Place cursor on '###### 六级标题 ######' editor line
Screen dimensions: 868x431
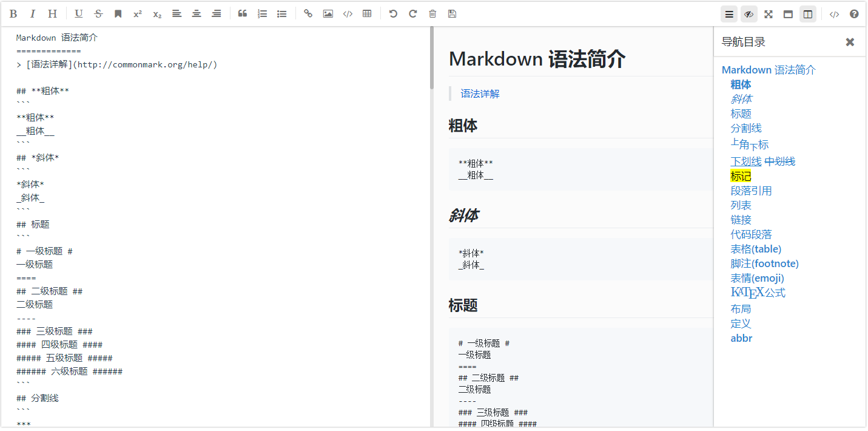[69, 372]
